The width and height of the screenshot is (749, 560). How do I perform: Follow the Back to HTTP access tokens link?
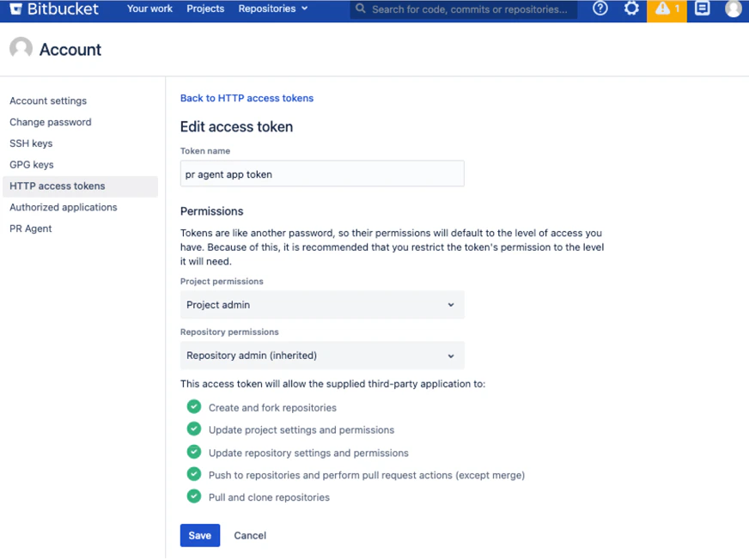pyautogui.click(x=247, y=98)
